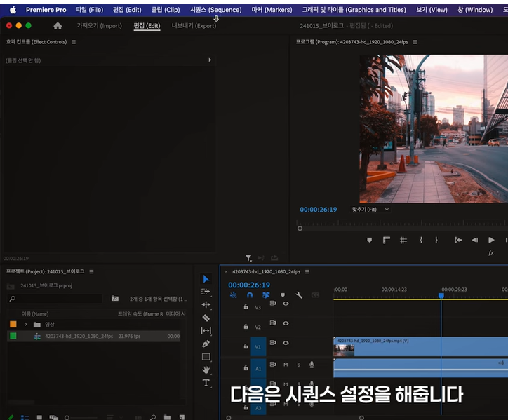Toggle the V3 track lock

(x=246, y=306)
